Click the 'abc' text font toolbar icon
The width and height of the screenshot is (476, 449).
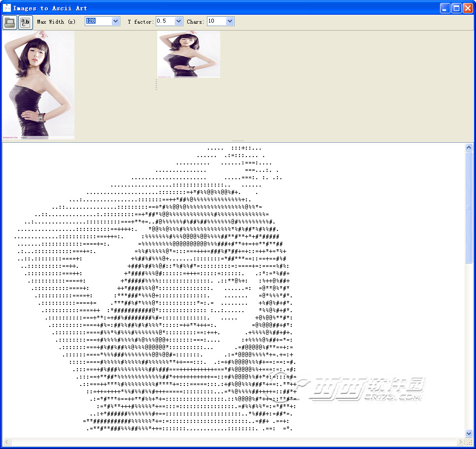(x=26, y=23)
